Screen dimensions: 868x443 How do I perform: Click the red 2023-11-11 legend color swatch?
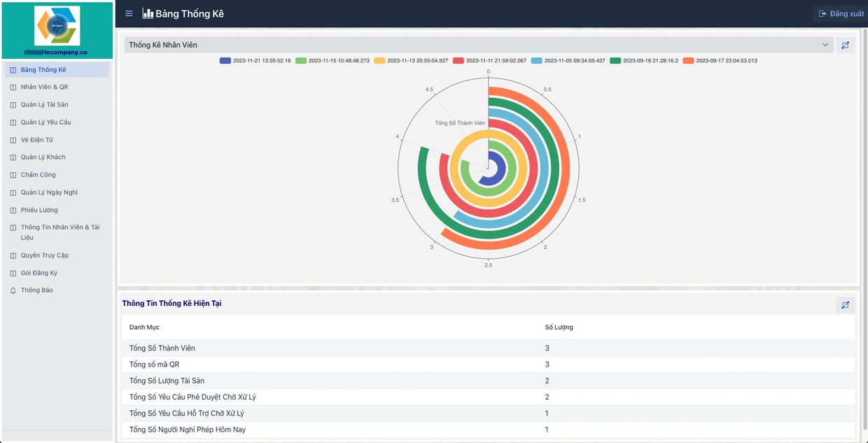pyautogui.click(x=458, y=61)
